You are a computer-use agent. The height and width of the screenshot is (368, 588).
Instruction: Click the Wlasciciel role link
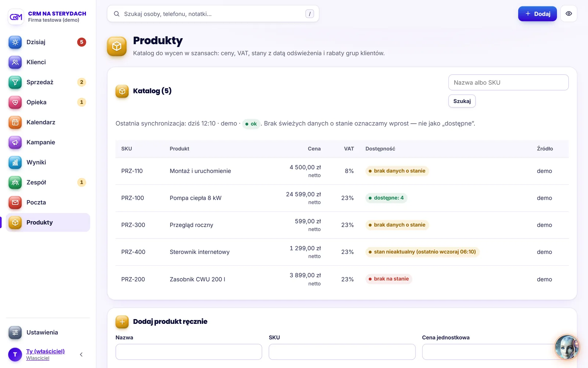coord(37,358)
